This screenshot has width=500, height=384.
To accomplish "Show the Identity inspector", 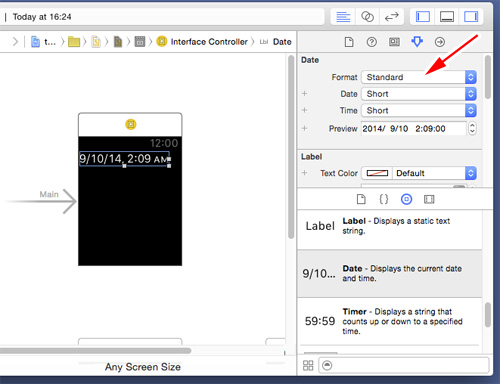I will [x=394, y=42].
